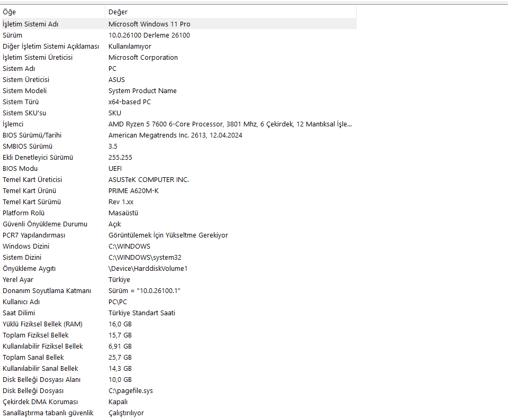Select 'Ekli Denetleyici Sürümü' row label
The image size is (508, 420).
38,158
